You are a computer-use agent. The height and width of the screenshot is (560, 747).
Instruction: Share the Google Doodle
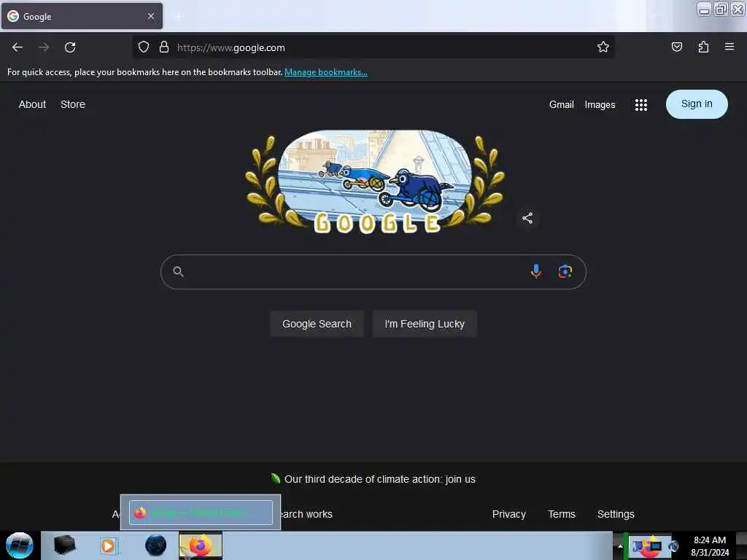[x=527, y=218]
